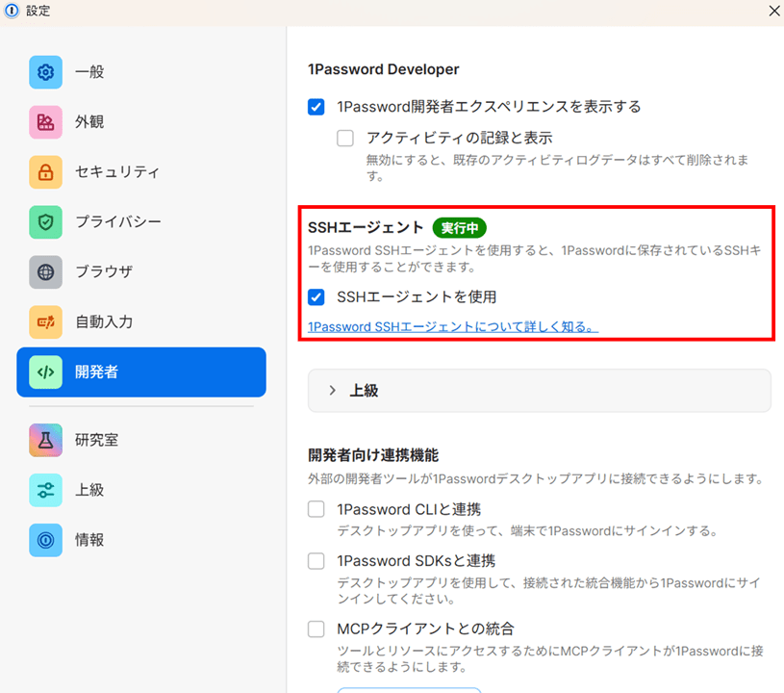Open the 1Password SSHエージェントについて詳しく知る link
The height and width of the screenshot is (693, 784).
click(453, 327)
